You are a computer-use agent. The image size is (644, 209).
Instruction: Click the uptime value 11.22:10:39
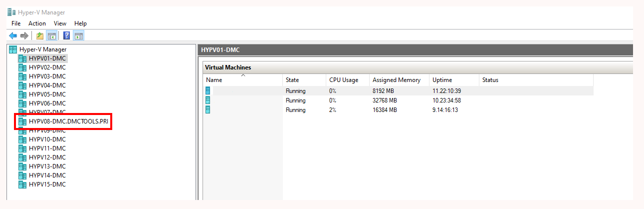[446, 91]
